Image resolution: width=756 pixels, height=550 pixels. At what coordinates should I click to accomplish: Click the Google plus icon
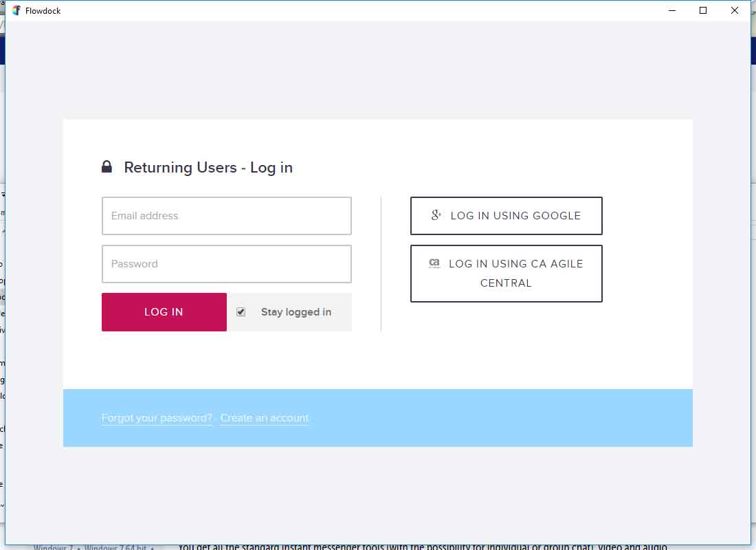tap(436, 215)
